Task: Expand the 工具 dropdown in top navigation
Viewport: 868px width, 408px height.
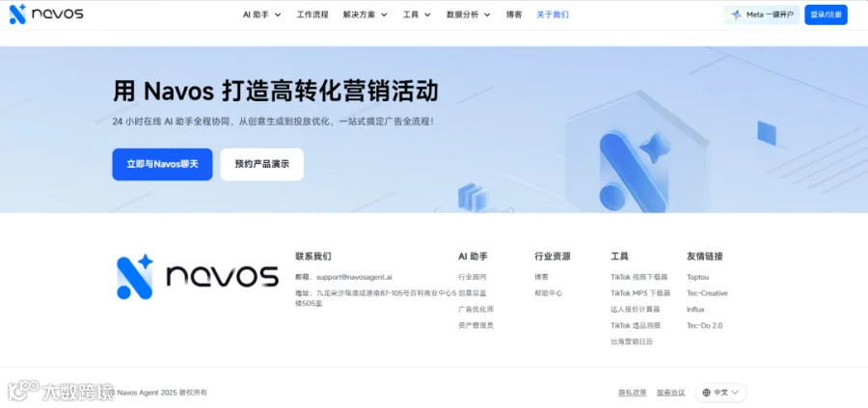Action: click(x=417, y=14)
